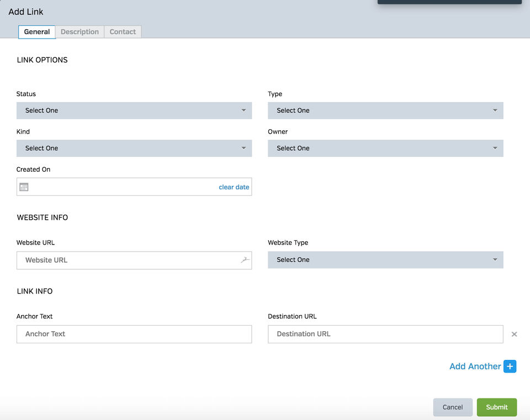Viewport: 530px width, 420px height.
Task: Open the Status dropdown
Action: 134,110
